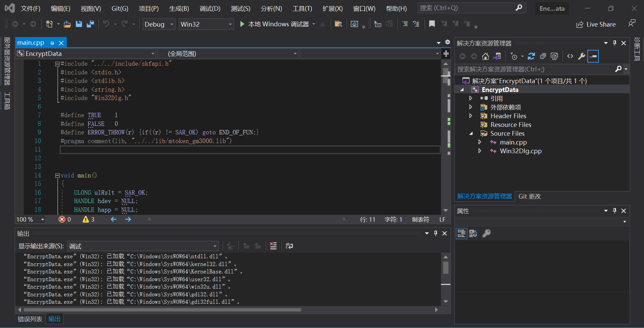Navigate to previous issue with left arrow
Image resolution: width=644 pixels, height=328 pixels.
pyautogui.click(x=114, y=220)
